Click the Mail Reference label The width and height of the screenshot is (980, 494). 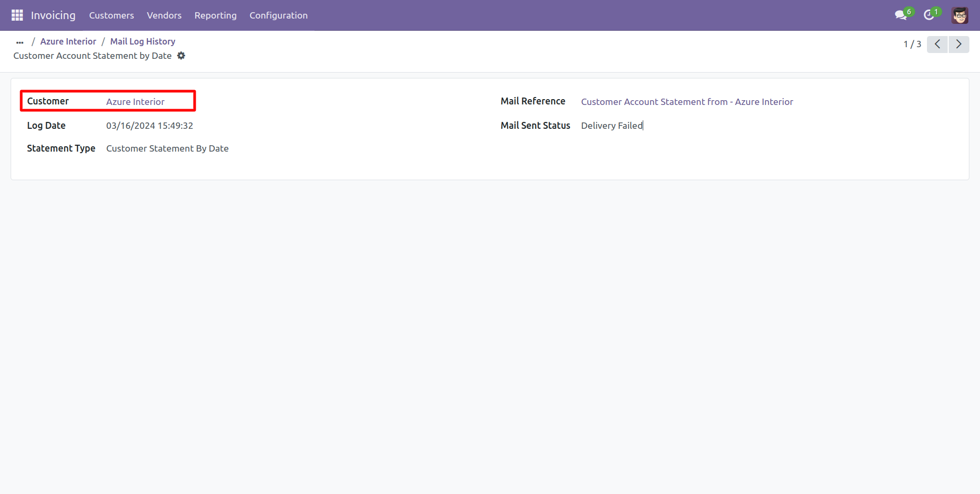pyautogui.click(x=533, y=101)
